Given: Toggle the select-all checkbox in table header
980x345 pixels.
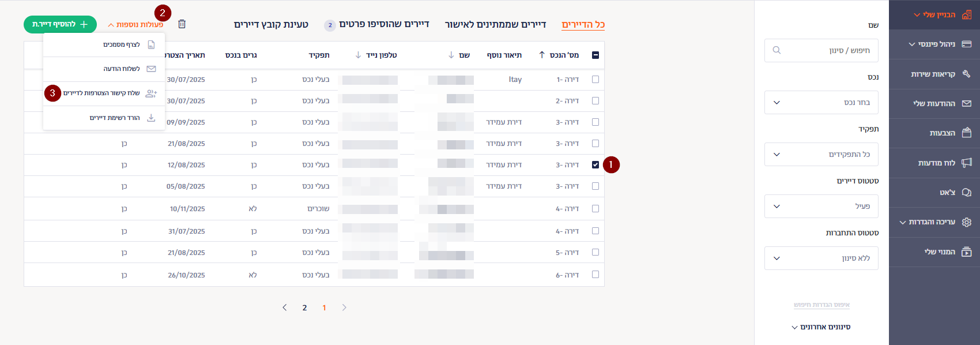Looking at the screenshot, I should (x=595, y=55).
